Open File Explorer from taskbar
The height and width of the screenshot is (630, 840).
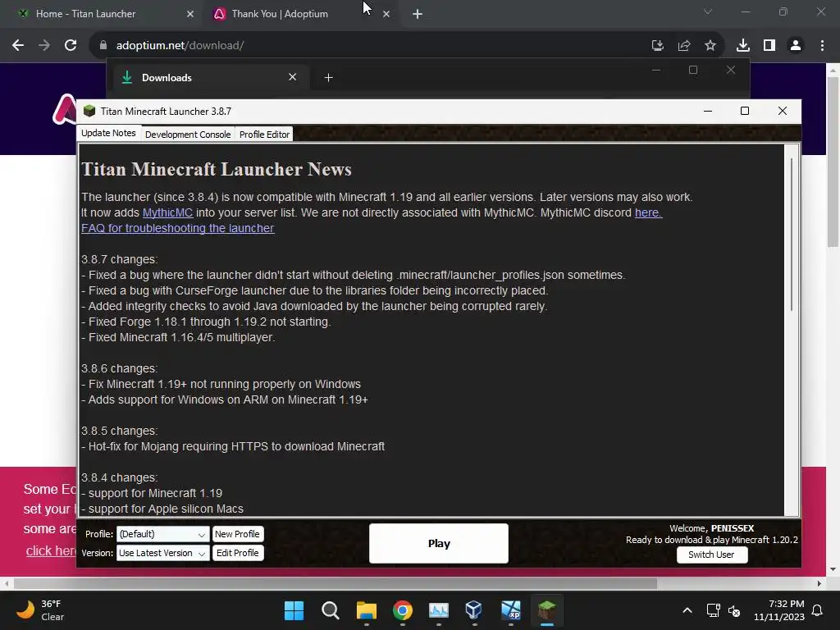click(x=367, y=610)
